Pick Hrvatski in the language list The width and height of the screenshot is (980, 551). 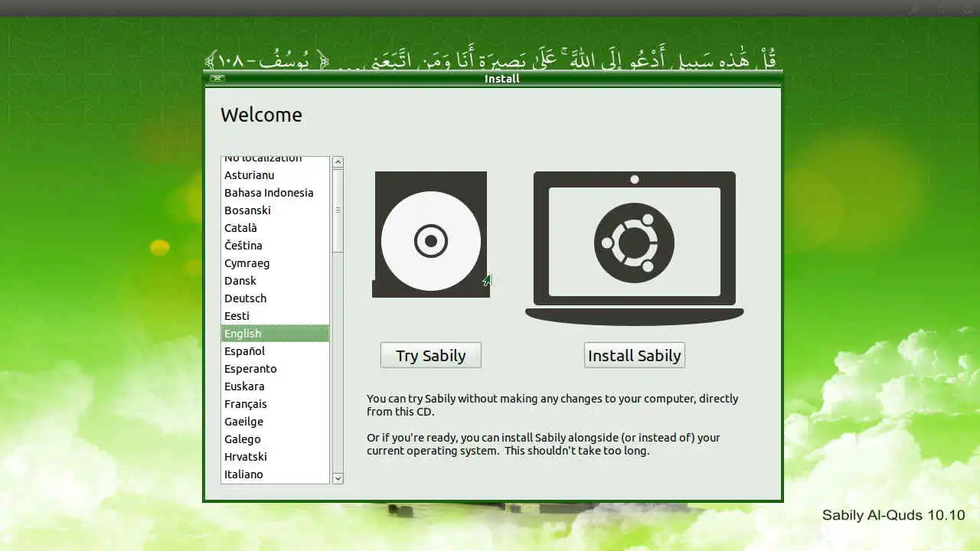click(x=276, y=457)
